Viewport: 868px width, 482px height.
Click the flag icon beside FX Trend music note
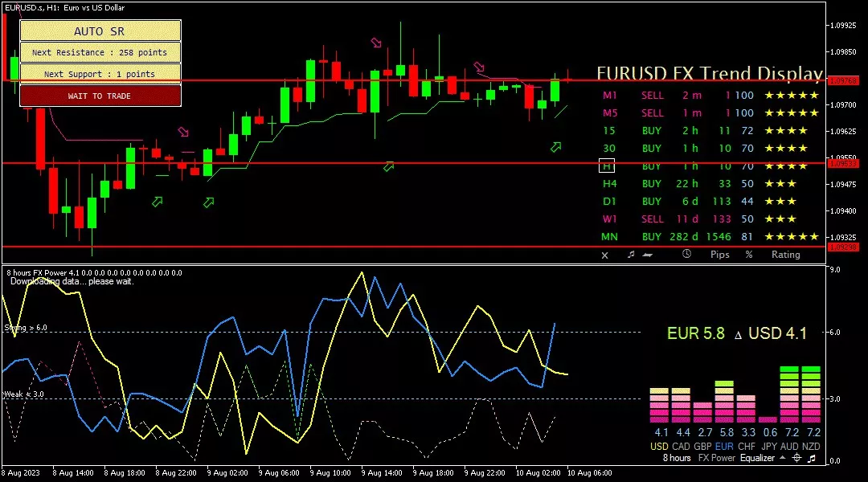coord(647,255)
